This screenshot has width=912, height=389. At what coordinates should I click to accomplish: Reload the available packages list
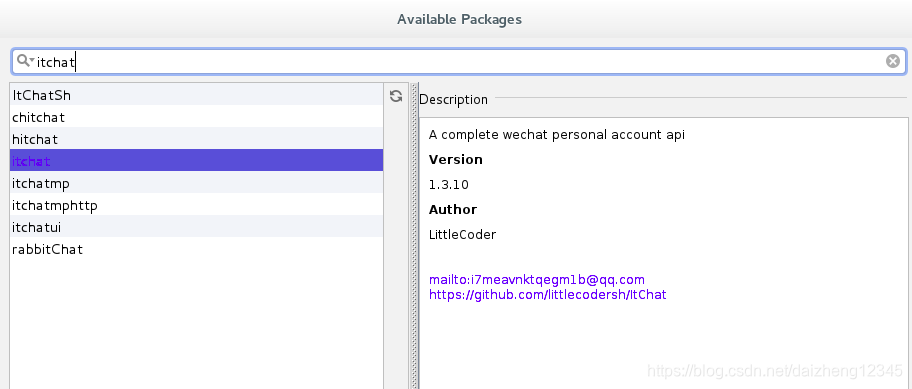click(x=396, y=96)
